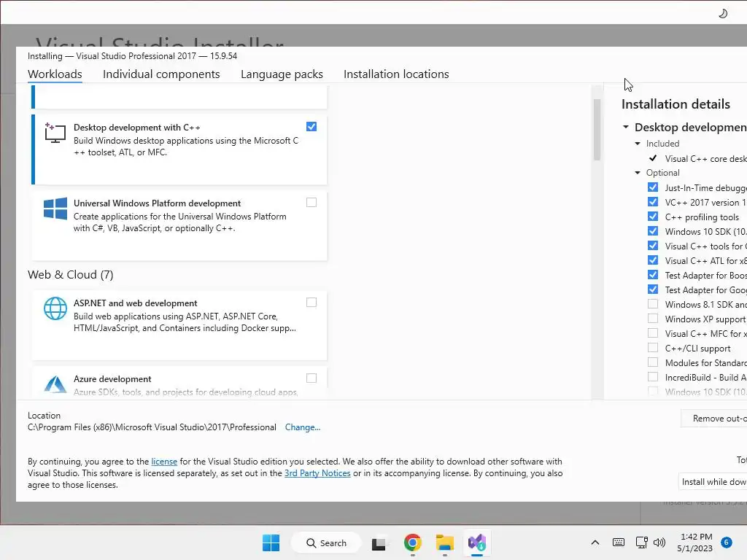Collapse the Included components group

pyautogui.click(x=638, y=144)
